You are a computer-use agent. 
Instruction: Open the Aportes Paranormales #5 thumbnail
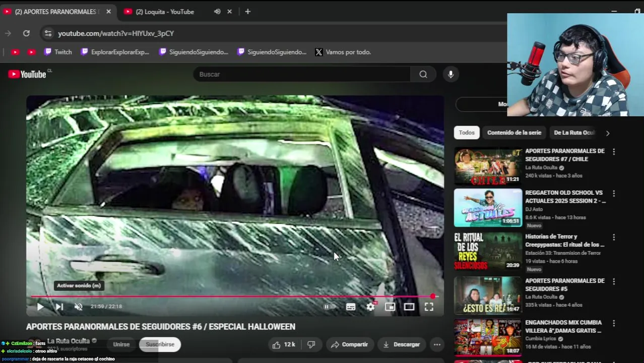click(488, 295)
